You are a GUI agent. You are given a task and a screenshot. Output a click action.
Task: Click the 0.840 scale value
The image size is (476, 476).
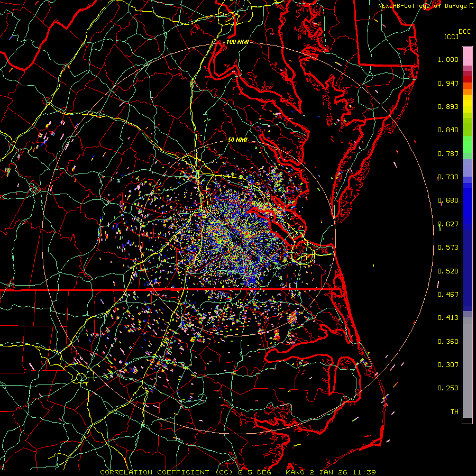pyautogui.click(x=448, y=130)
